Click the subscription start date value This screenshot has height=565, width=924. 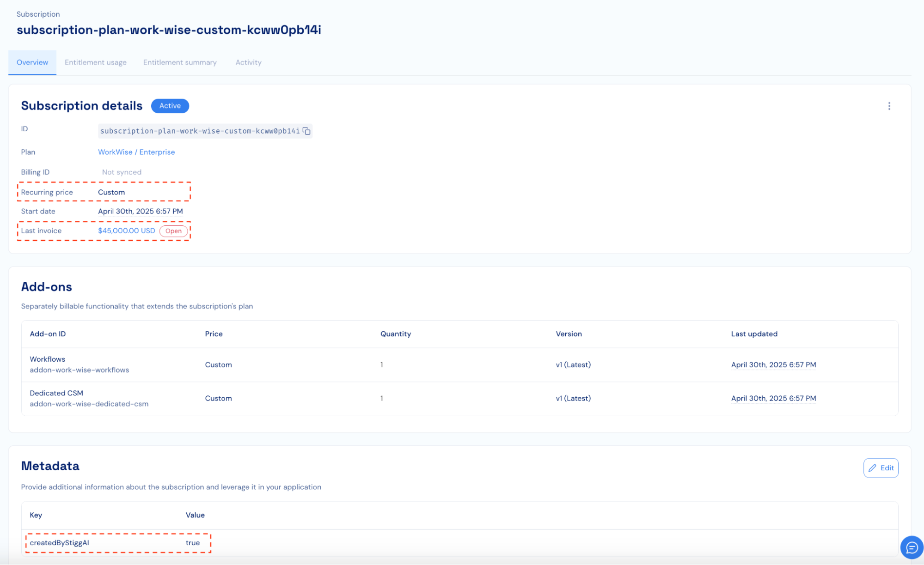[x=140, y=211]
